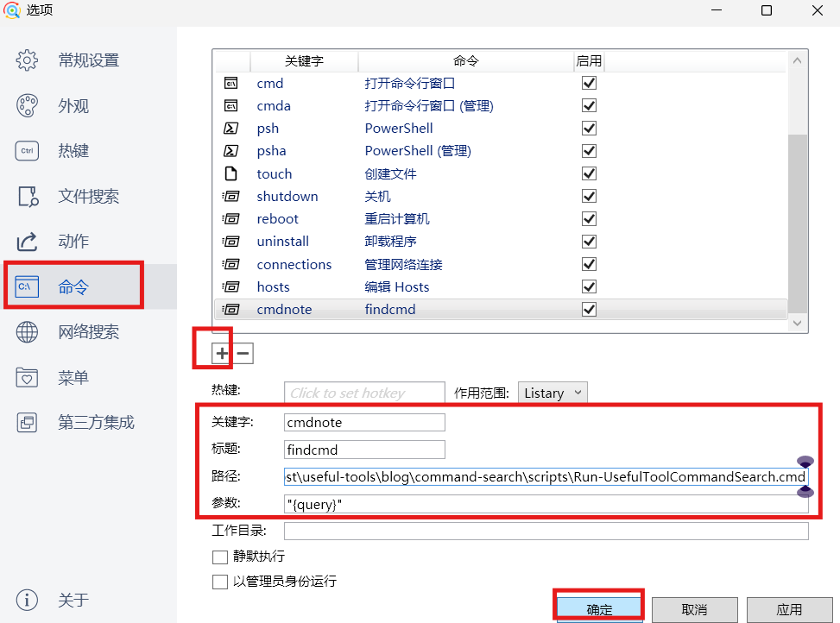Click the cmd row console icon

point(231,84)
